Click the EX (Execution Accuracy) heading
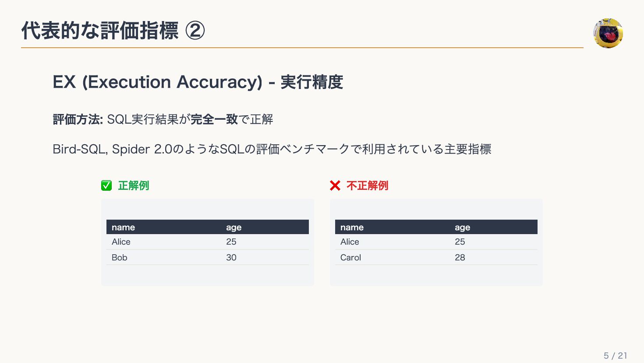Screen dimensions: 644x363 198,82
